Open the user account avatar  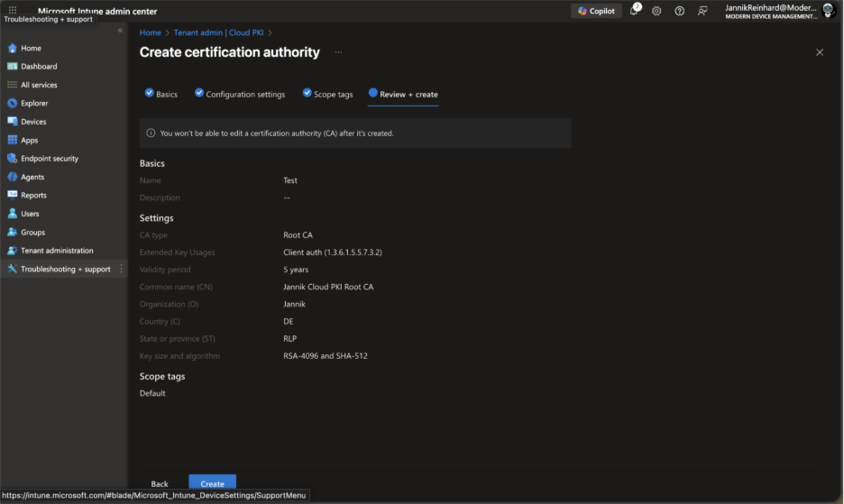coord(829,11)
